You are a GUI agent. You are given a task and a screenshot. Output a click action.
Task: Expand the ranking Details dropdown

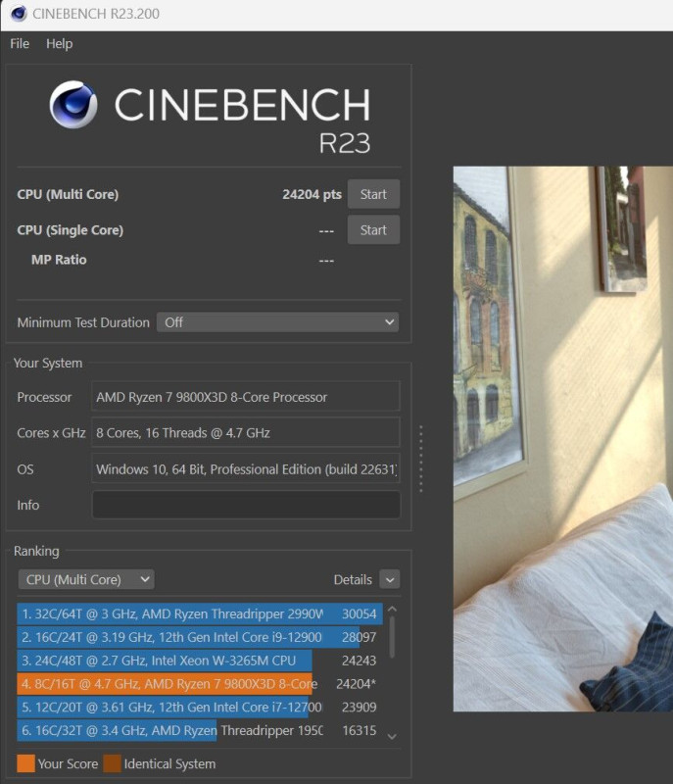pos(390,580)
